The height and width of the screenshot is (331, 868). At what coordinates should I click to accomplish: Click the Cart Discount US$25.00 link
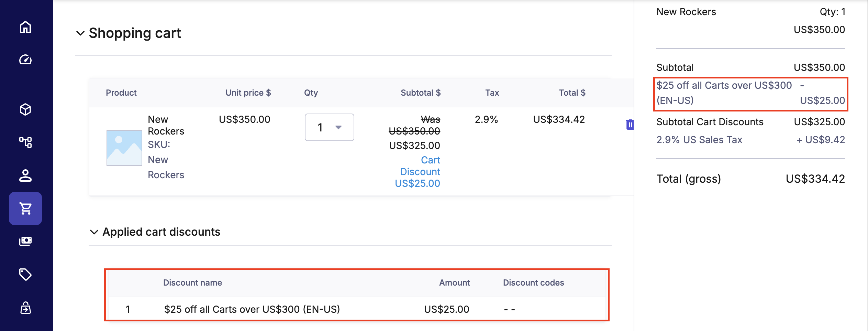420,172
